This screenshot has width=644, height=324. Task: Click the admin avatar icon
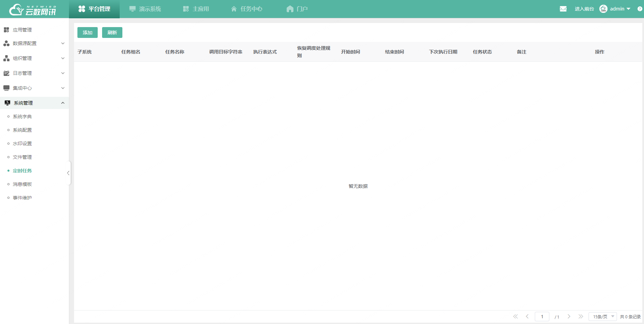[x=603, y=9]
